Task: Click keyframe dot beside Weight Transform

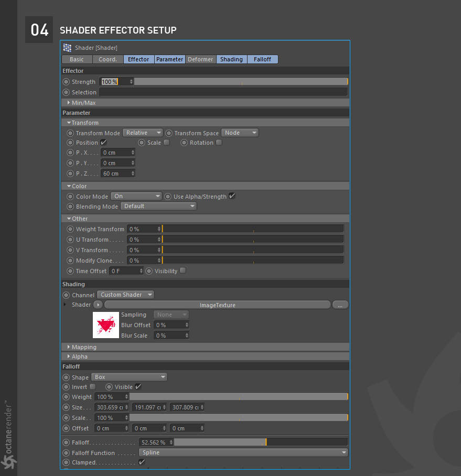Action: coord(70,229)
